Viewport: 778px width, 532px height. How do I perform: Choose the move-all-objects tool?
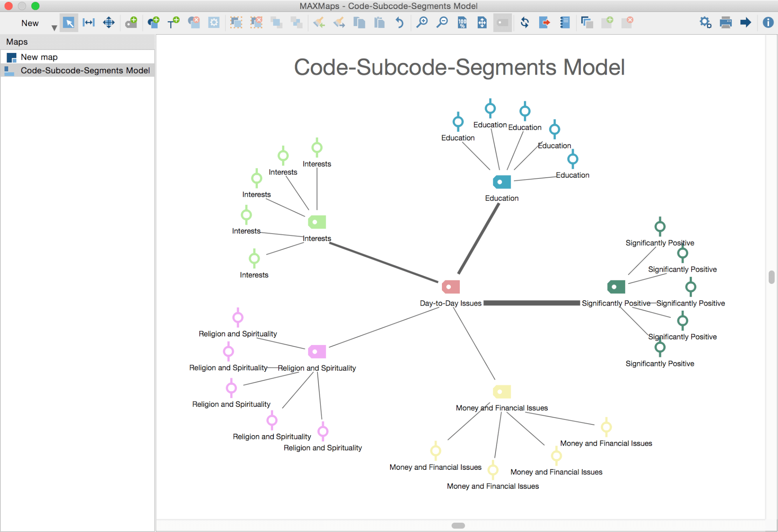[109, 23]
